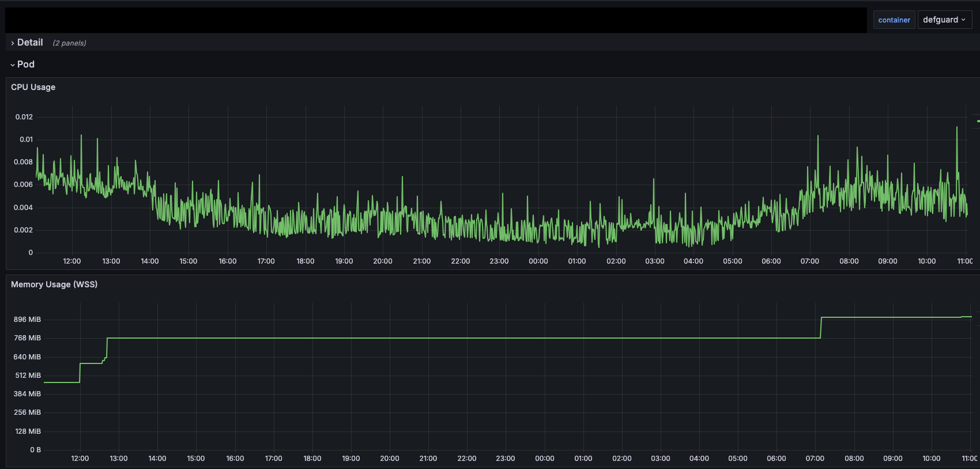Open the defguard container dropdown
The image size is (980, 469).
pos(944,20)
